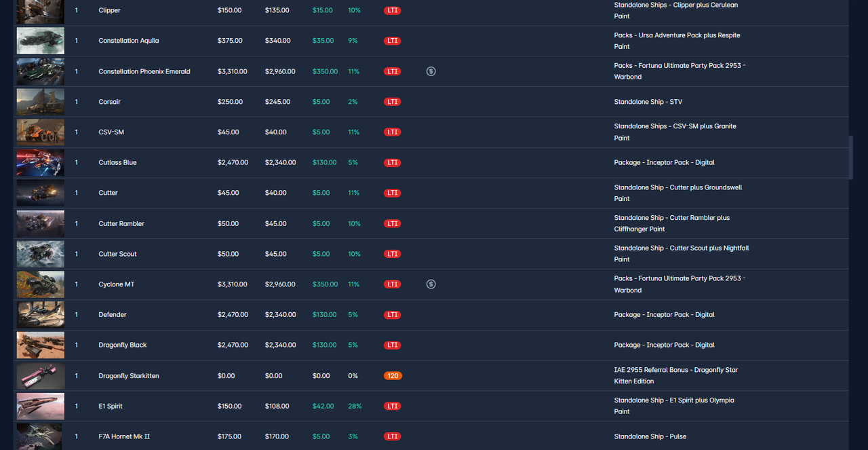Open the Cutlass Blue thumbnail

[41, 163]
